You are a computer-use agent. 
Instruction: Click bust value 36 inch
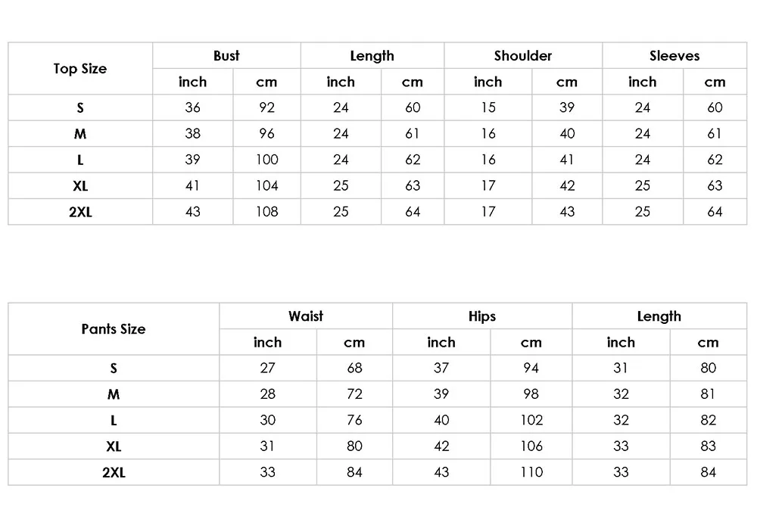(x=193, y=107)
